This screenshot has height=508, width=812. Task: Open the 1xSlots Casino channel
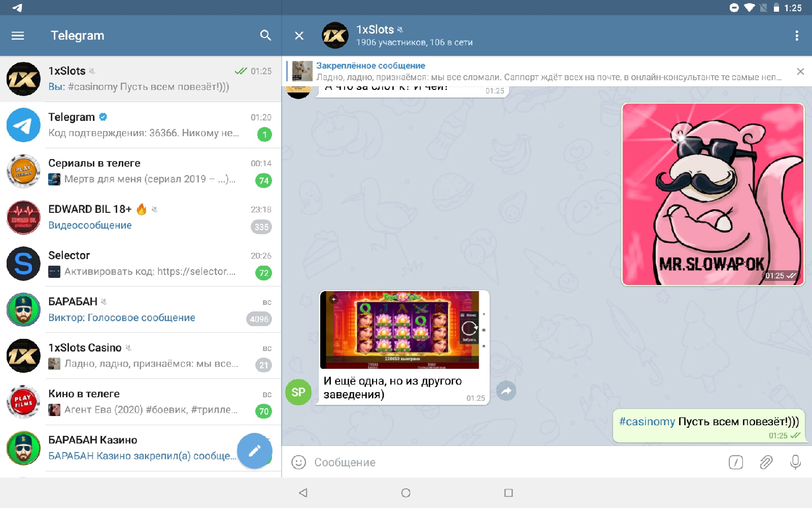pyautogui.click(x=141, y=356)
